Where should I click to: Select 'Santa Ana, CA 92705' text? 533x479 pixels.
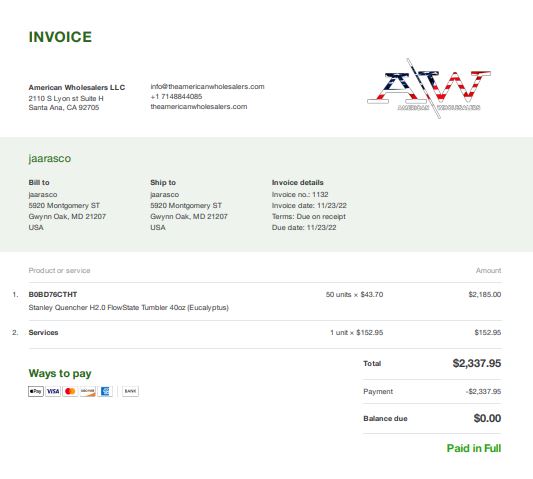(x=64, y=107)
